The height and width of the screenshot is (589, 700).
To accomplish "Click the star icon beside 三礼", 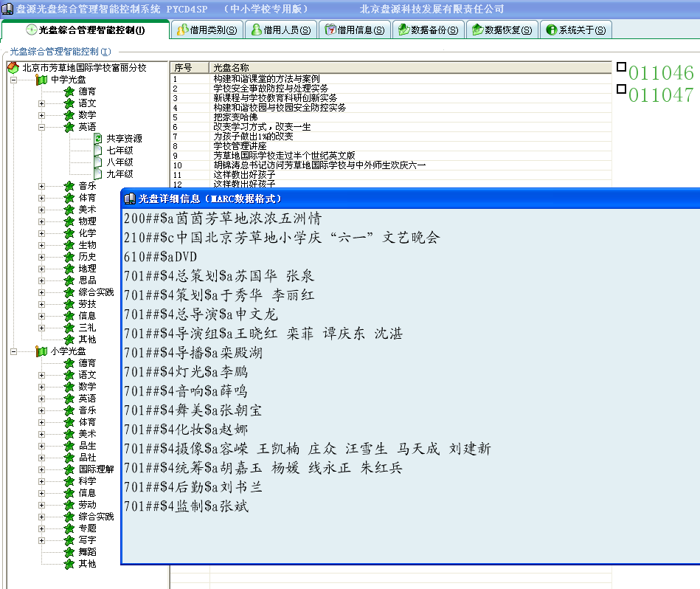I will 69,328.
